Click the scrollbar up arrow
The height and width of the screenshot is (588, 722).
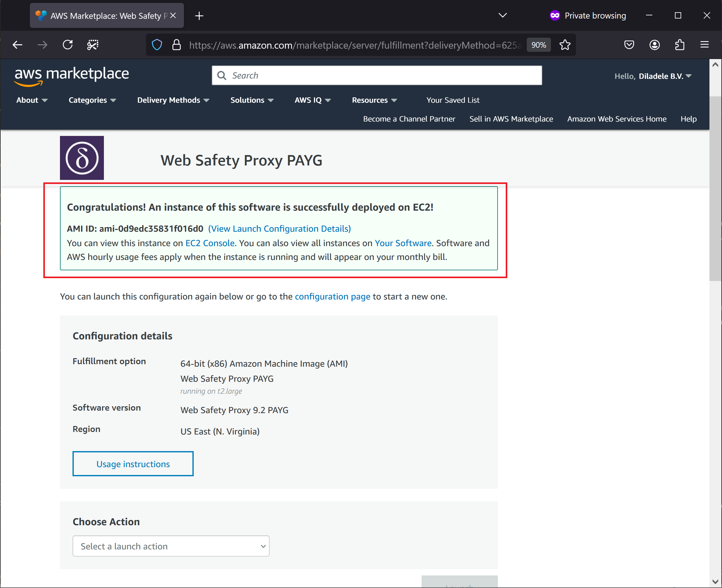[x=715, y=65]
